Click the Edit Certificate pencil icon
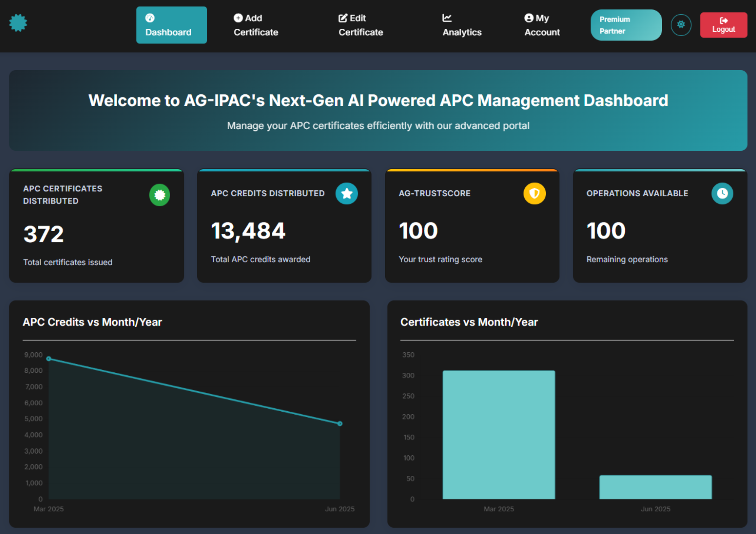Viewport: 756px width, 534px height. (342, 17)
